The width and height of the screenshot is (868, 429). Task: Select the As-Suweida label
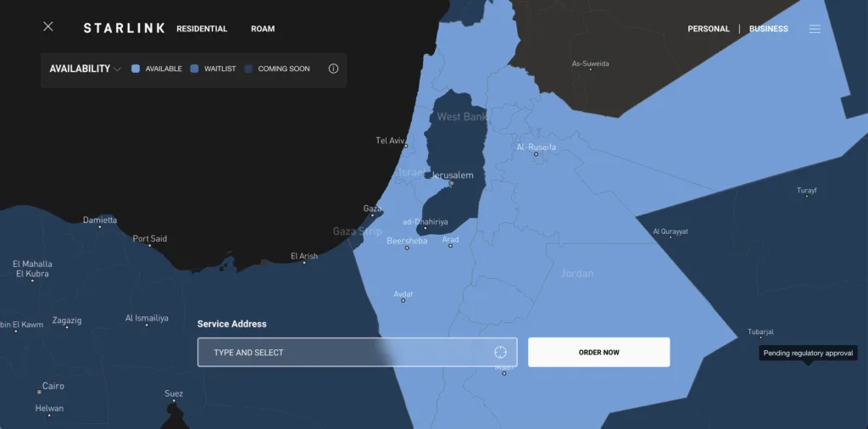(590, 64)
